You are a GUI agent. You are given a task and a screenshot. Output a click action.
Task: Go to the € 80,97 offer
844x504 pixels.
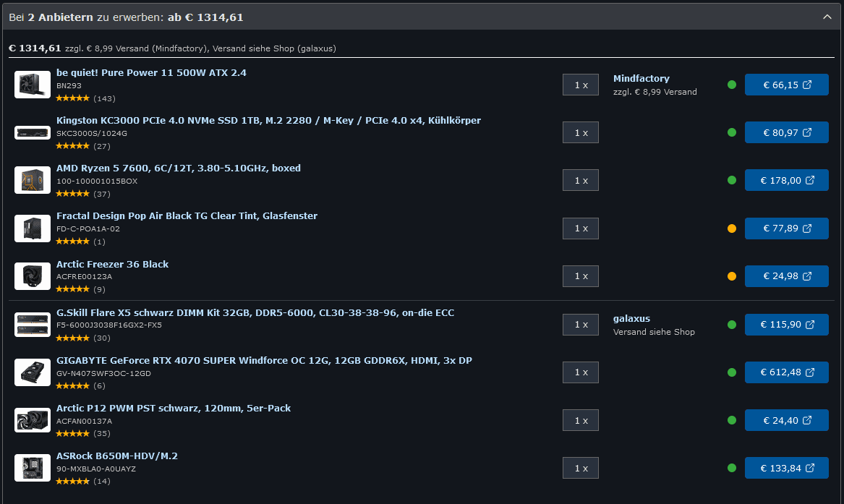(786, 132)
